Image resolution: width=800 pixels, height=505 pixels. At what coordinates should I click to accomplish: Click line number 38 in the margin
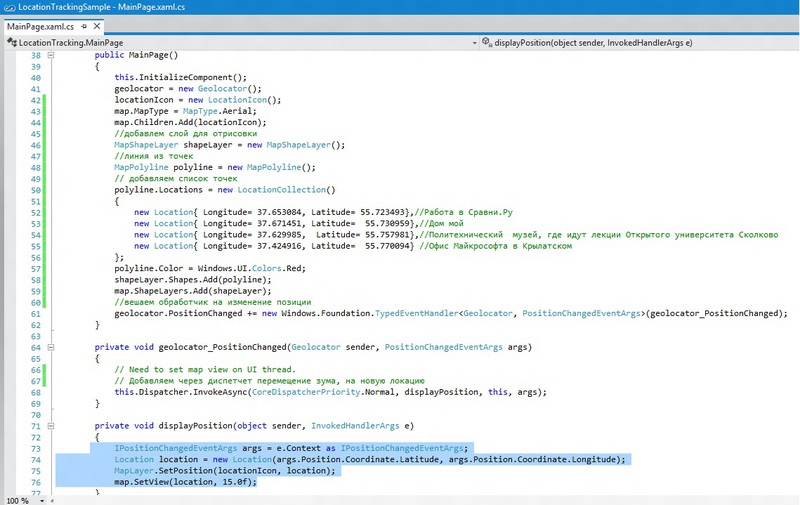(36, 55)
